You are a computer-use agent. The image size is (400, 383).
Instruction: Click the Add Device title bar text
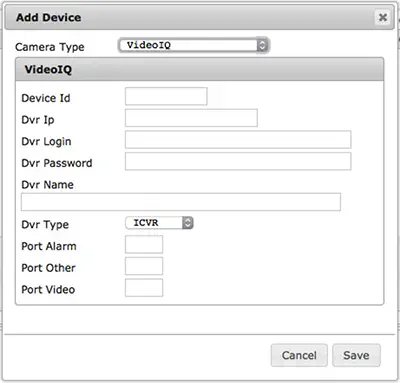[x=49, y=17]
